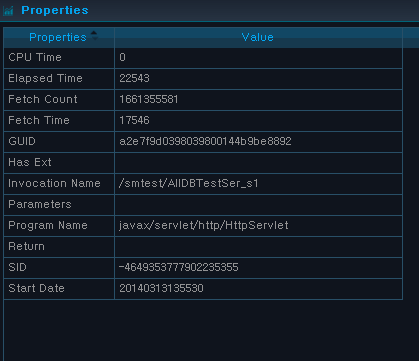Select the CPU Time row

pos(203,58)
